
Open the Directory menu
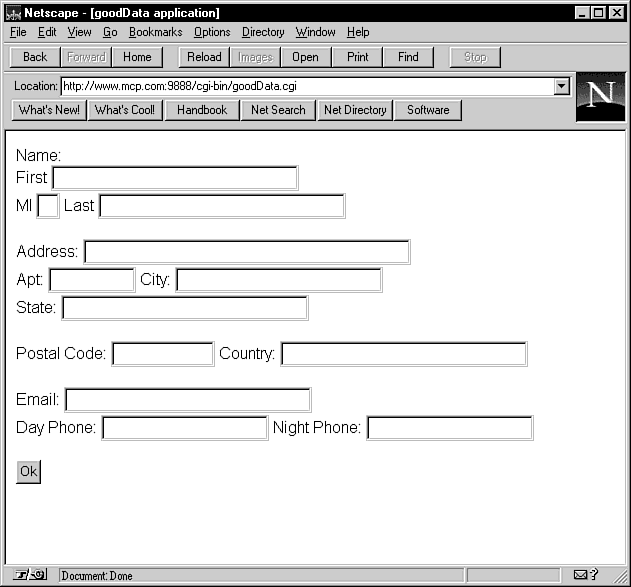click(263, 32)
